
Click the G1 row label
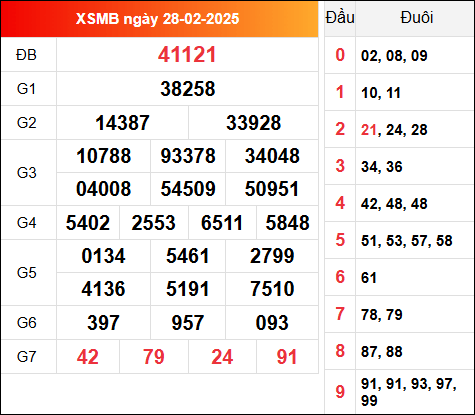26,89
